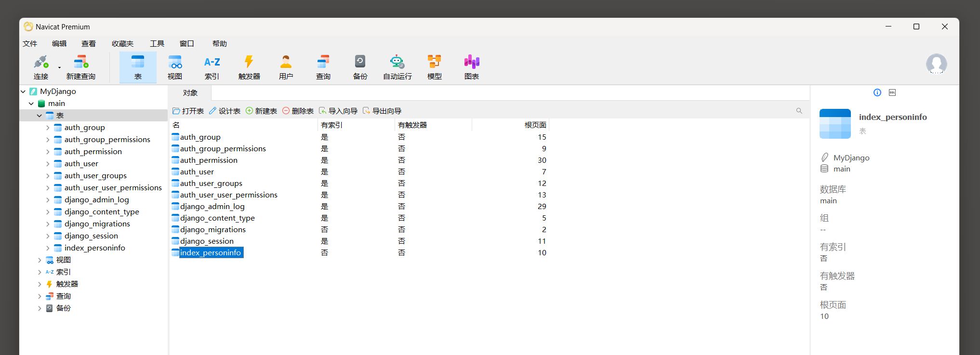Collapse the main database node
Image resolution: width=980 pixels, height=355 pixels.
(31, 104)
